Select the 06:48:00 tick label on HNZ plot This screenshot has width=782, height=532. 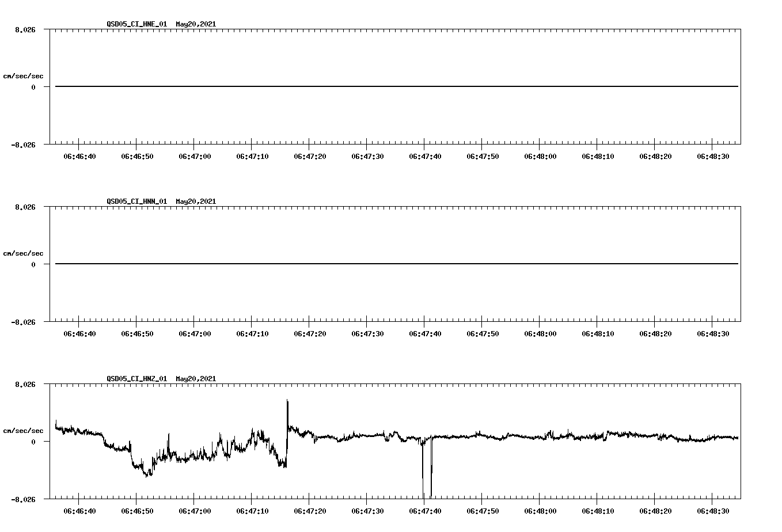pos(540,510)
